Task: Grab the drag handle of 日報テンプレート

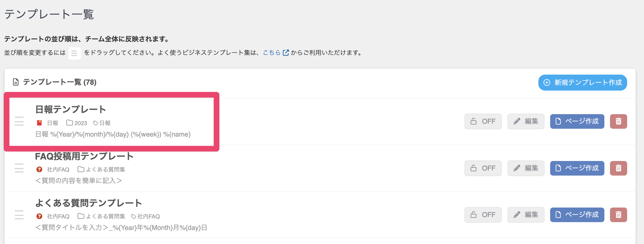Action: point(19,121)
